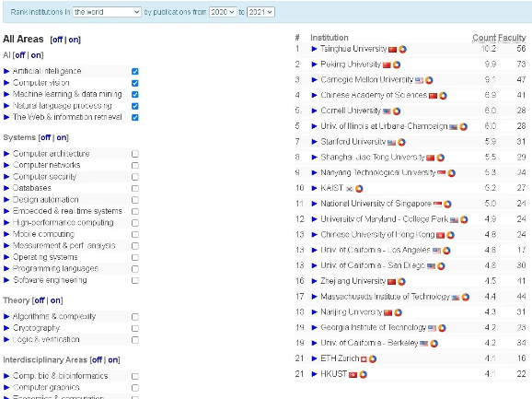Open the chart icon for Tsinghua University
The height and width of the screenshot is (399, 532).
point(402,50)
